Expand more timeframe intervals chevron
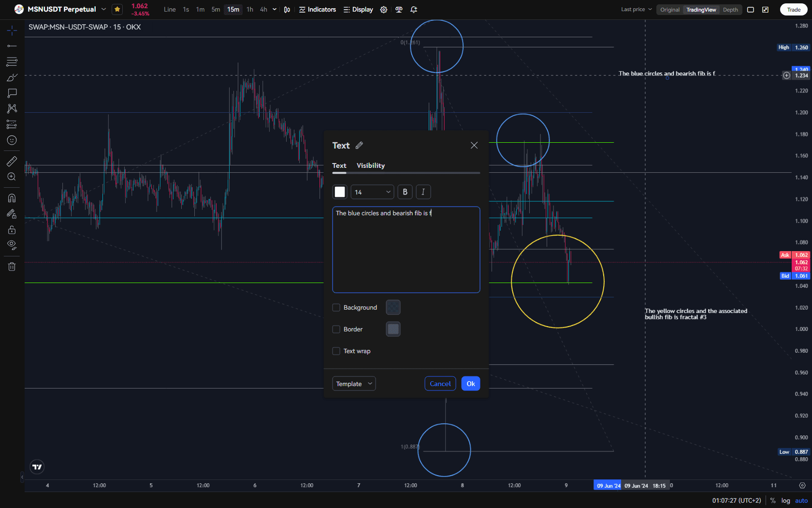 click(275, 10)
